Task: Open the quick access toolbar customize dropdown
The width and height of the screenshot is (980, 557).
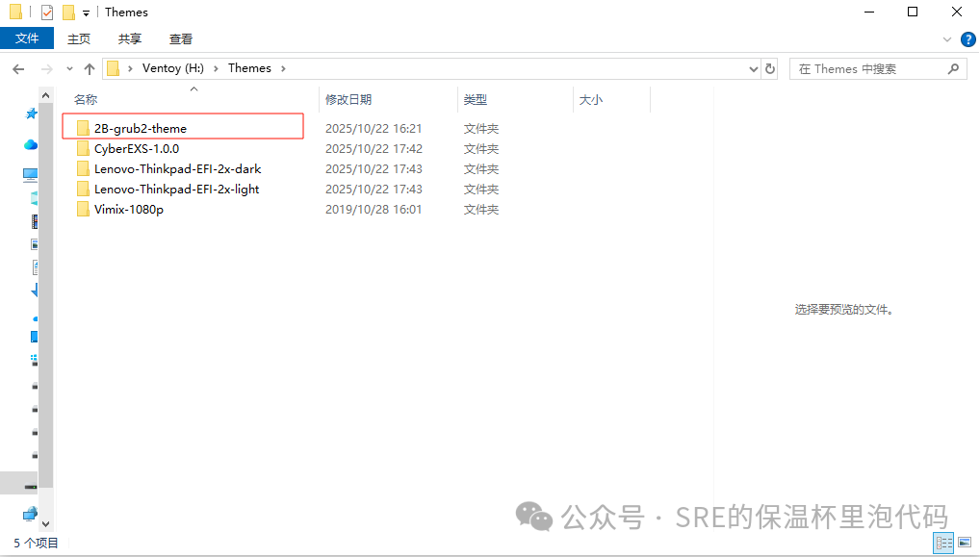Action: [x=85, y=12]
